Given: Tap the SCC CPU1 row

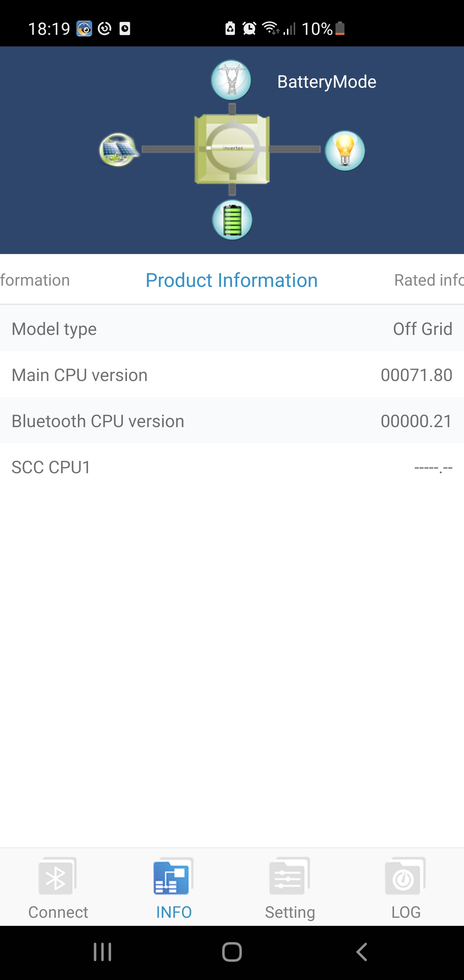Looking at the screenshot, I should [x=232, y=467].
